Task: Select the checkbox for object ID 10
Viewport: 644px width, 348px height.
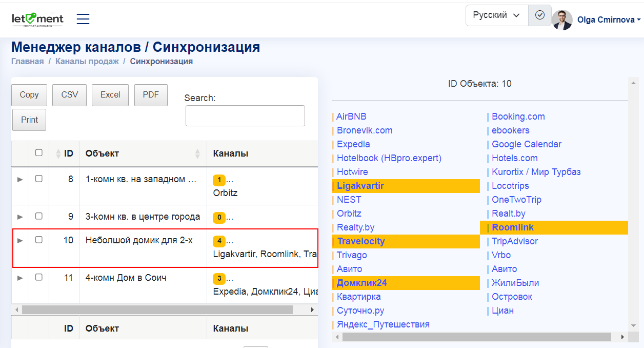Action: coord(39,239)
